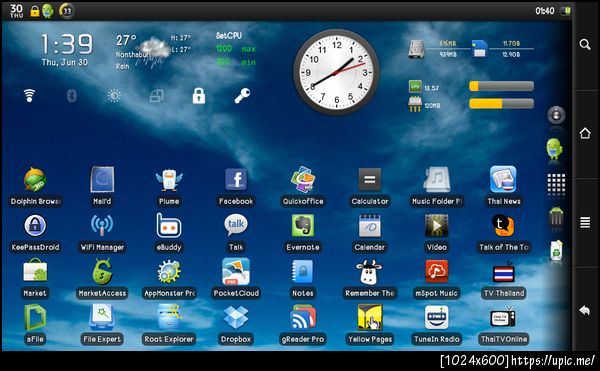
Task: Launch the Mail'd app
Action: pyautogui.click(x=102, y=180)
